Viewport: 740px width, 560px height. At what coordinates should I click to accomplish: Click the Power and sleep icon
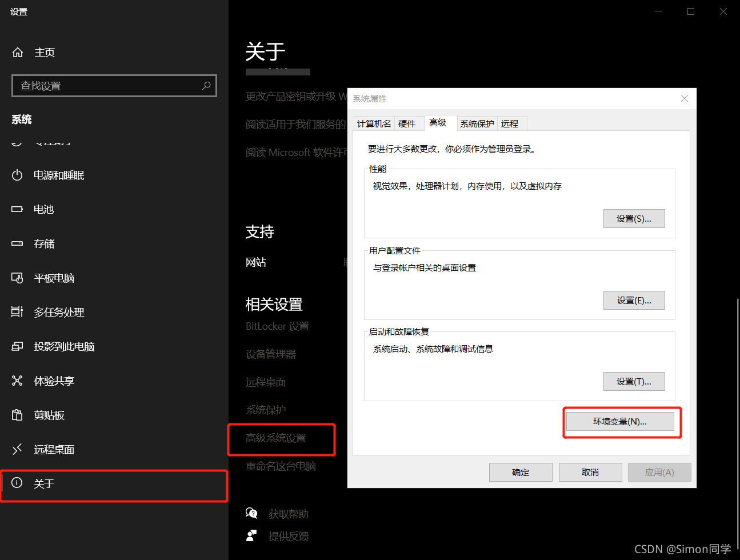(17, 175)
